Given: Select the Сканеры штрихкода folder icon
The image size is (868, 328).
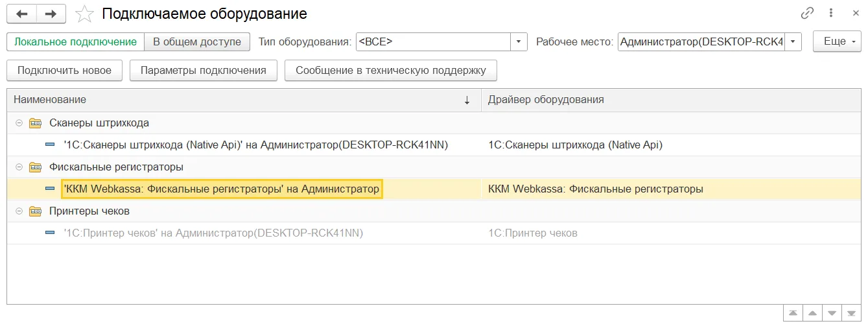Looking at the screenshot, I should click(x=36, y=123).
